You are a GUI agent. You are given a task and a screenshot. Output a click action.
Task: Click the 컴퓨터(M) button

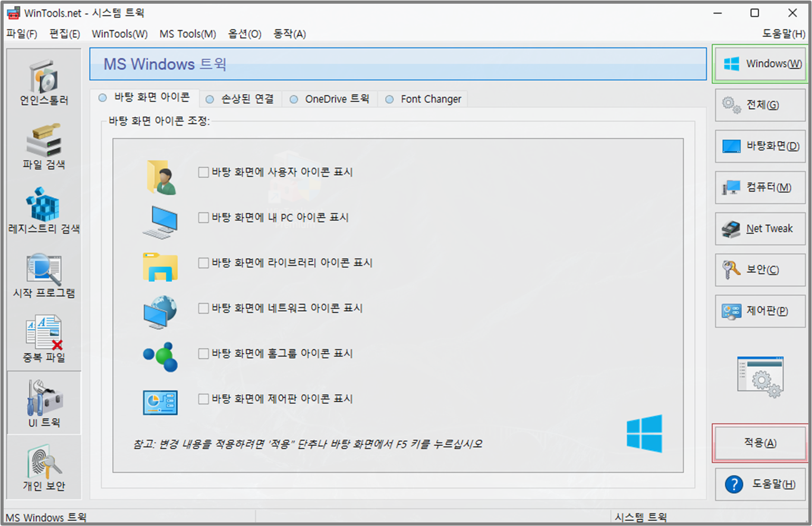[760, 187]
